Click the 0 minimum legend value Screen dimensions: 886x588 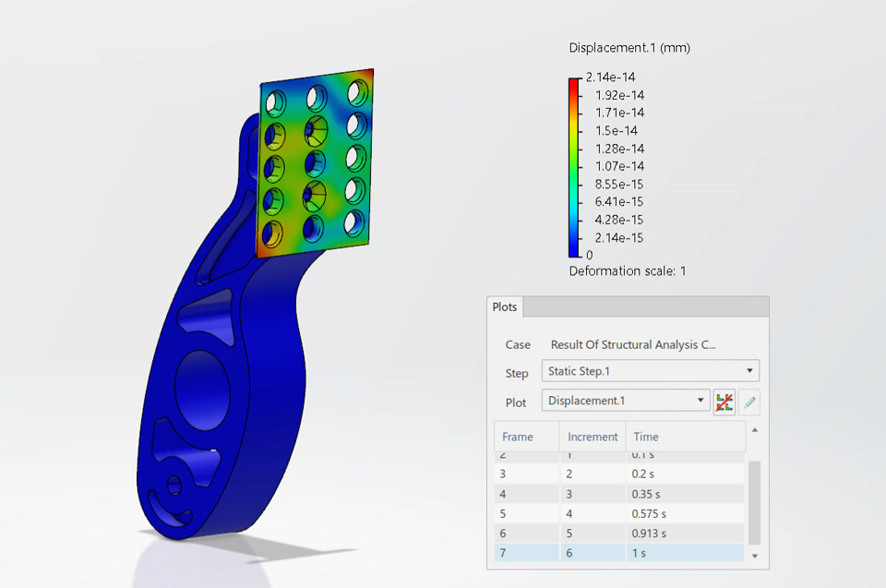590,255
